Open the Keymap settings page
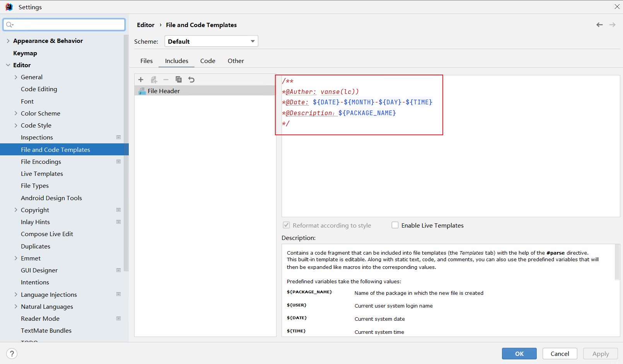The width and height of the screenshot is (623, 364). [x=25, y=53]
